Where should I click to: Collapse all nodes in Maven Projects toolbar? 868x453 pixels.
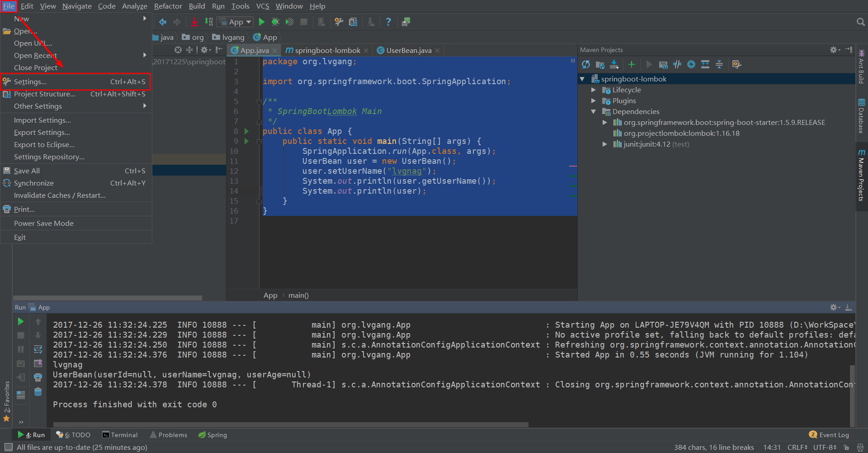[x=719, y=64]
